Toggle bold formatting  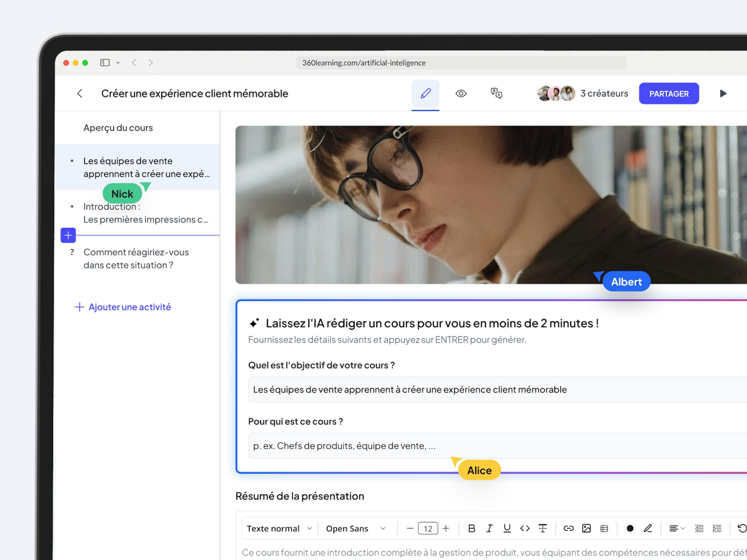pos(472,528)
